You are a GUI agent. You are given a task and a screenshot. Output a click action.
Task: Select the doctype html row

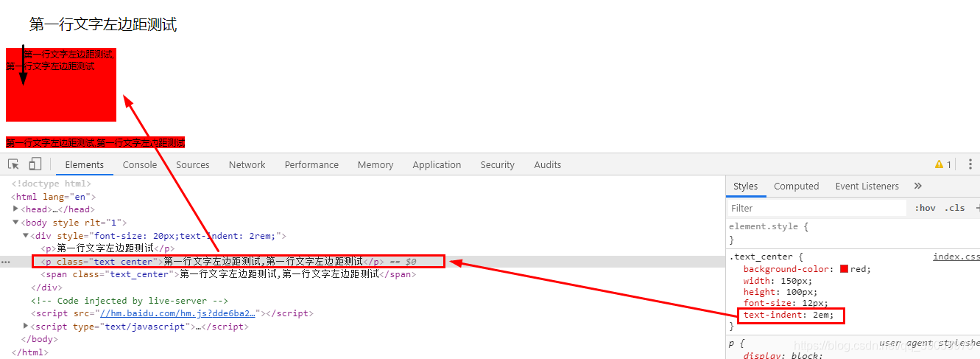52,184
